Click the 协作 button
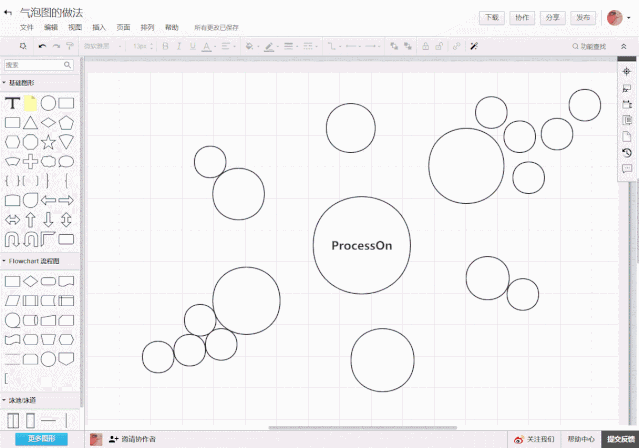The width and height of the screenshot is (639, 448). 522,18
